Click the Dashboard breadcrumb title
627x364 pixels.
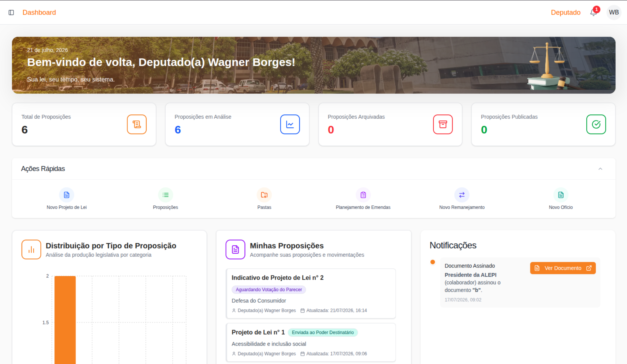point(39,12)
